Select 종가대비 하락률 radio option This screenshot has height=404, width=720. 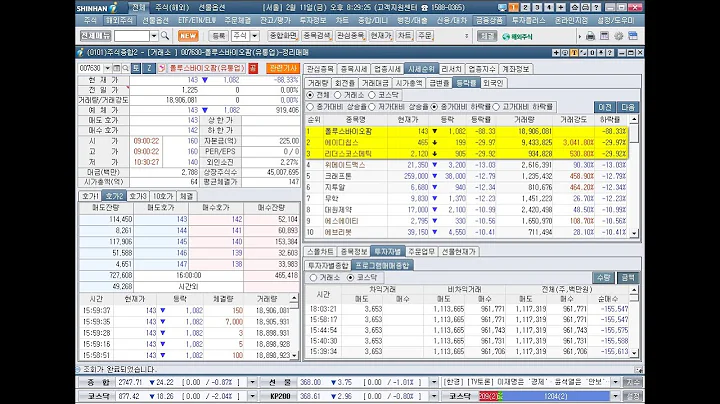click(434, 107)
